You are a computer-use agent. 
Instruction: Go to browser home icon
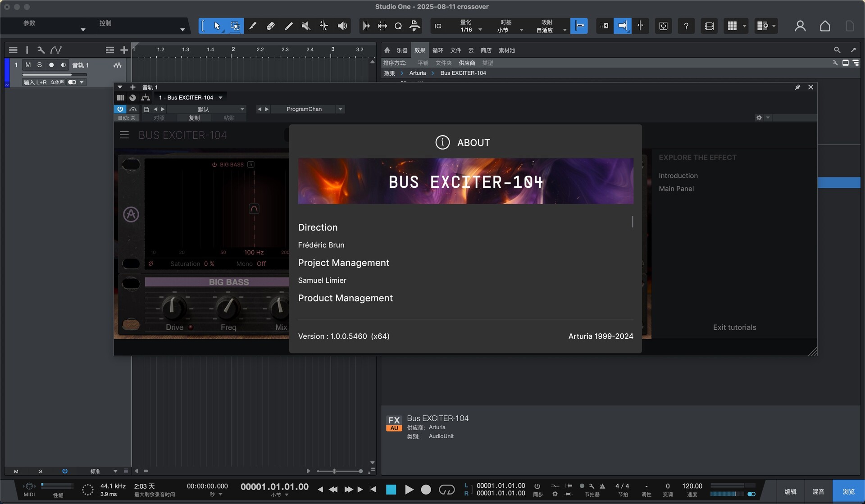pyautogui.click(x=387, y=50)
